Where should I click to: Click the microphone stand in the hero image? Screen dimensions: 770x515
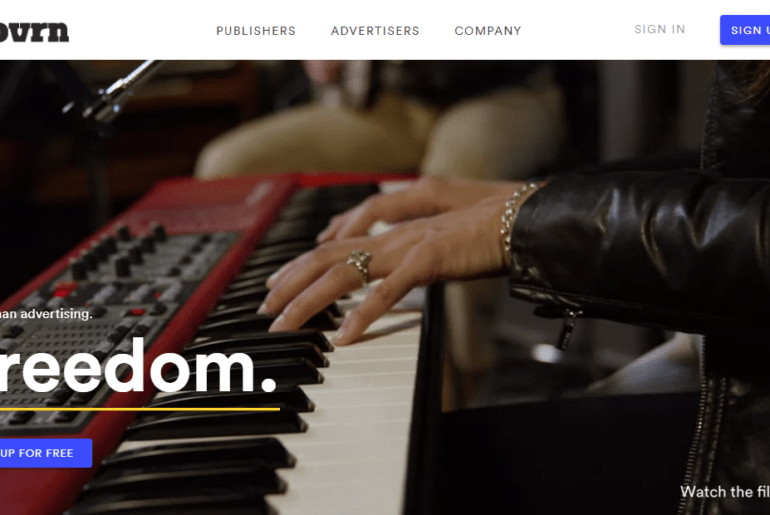[x=118, y=93]
